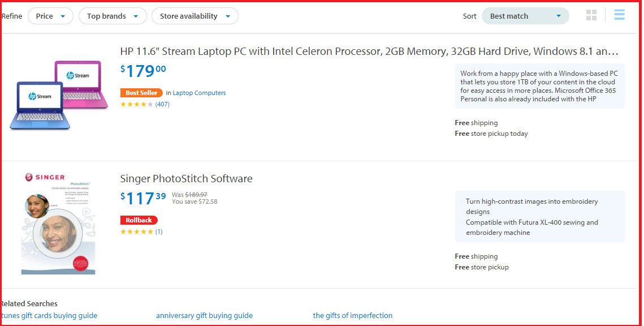The width and height of the screenshot is (644, 326).
Task: Open the iTunes gift cards buying guide
Action: click(x=49, y=316)
